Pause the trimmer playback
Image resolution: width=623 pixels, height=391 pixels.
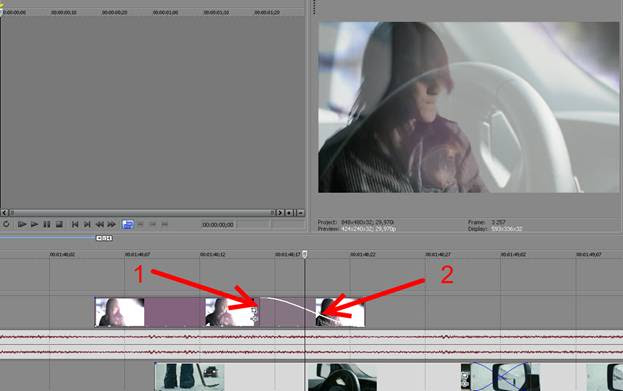(x=47, y=225)
